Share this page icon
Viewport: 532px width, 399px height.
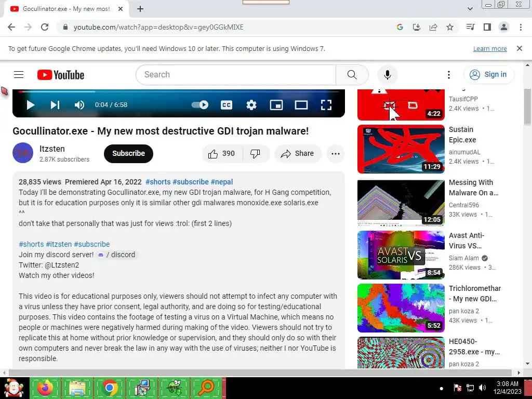[x=433, y=27]
